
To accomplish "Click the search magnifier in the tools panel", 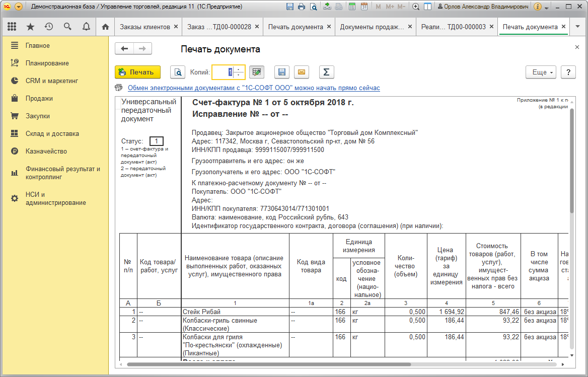I will 67,27.
